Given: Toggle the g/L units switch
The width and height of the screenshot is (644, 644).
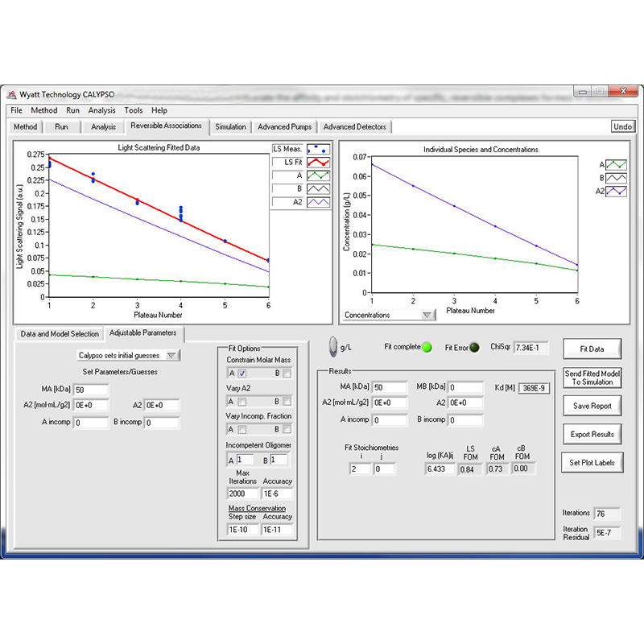Looking at the screenshot, I should [x=333, y=347].
